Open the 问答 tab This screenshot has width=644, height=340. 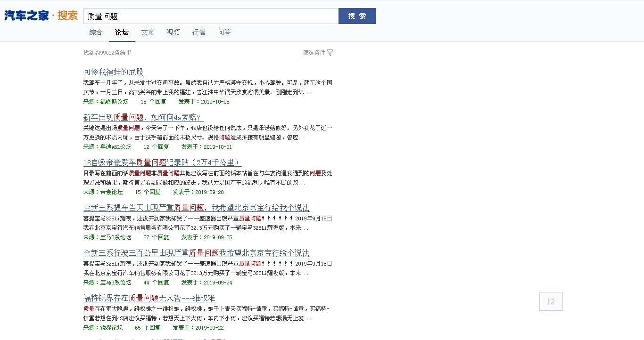(224, 32)
